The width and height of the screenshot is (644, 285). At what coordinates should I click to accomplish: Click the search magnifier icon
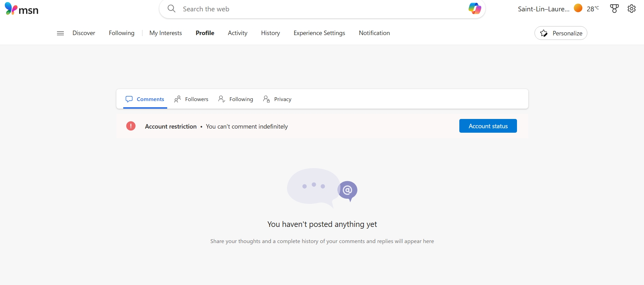171,9
